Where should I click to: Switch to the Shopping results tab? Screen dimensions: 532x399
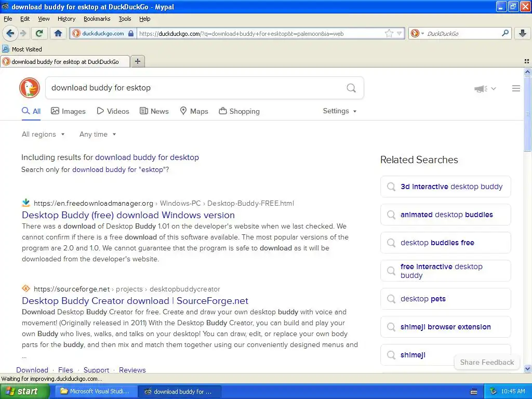pos(239,111)
